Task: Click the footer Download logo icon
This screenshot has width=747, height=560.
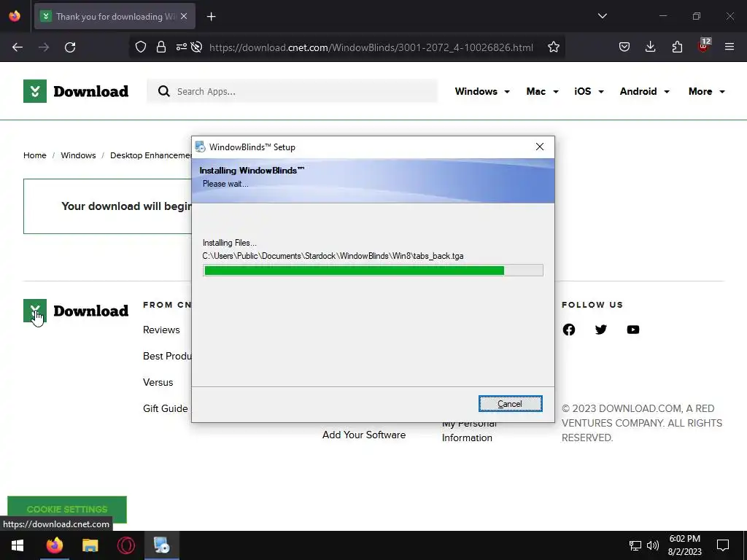Action: click(x=35, y=311)
